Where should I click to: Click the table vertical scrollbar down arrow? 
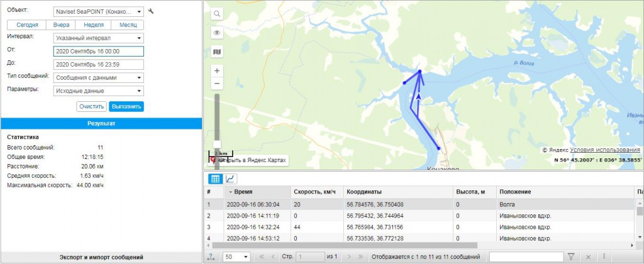640,238
